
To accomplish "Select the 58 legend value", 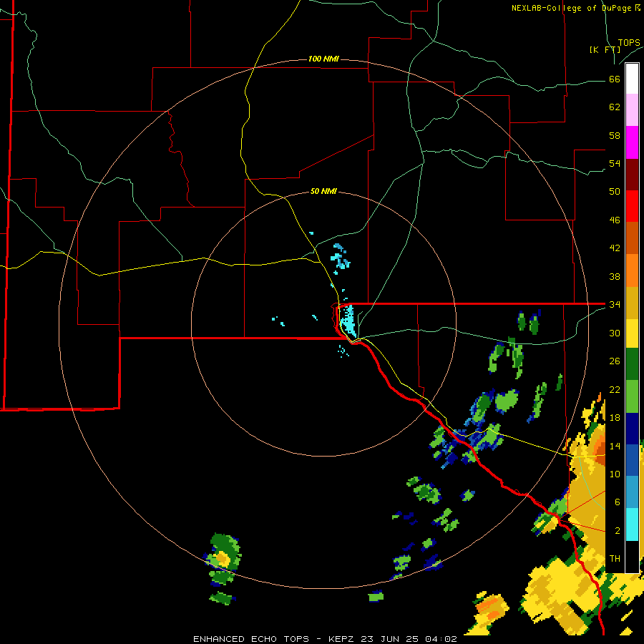I will point(615,135).
